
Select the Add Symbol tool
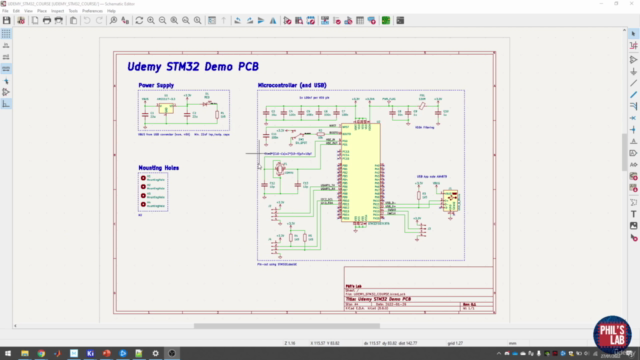(633, 60)
